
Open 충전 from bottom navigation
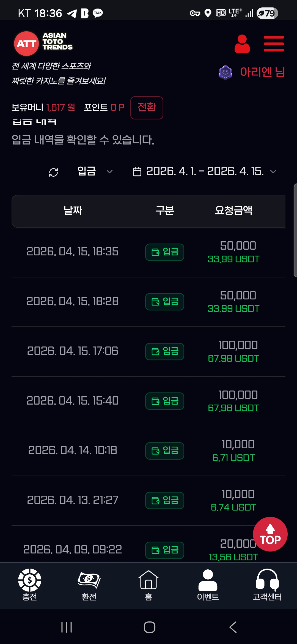click(30, 584)
